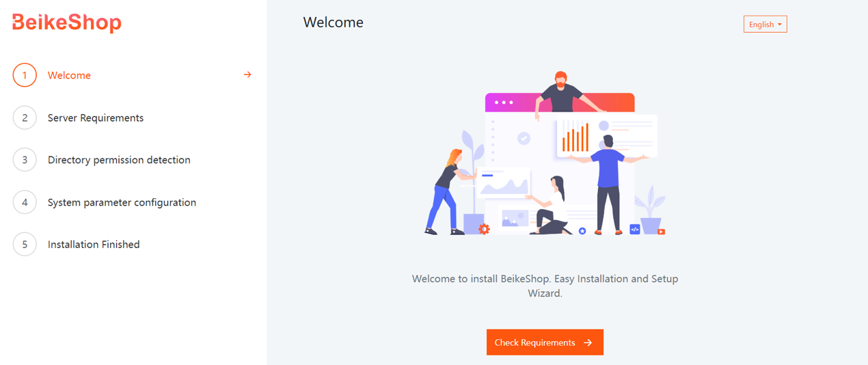Screen dimensions: 868x365
Task: Click the BeikeShop logo
Action: 67,23
